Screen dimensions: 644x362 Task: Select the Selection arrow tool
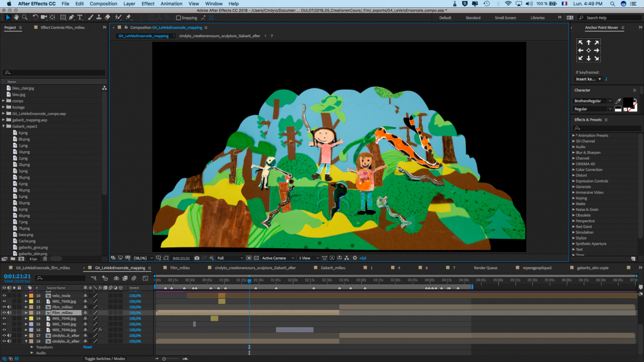8,17
